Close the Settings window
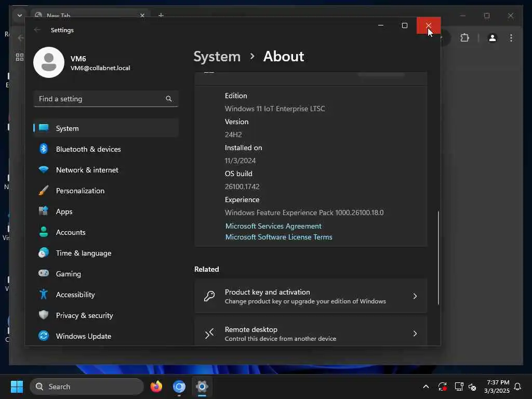The image size is (532, 399). pos(429,25)
